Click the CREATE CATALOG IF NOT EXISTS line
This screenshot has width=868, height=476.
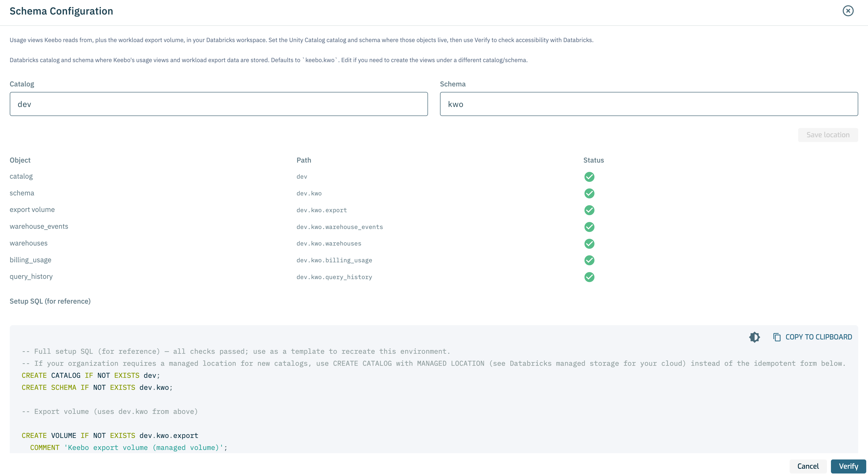click(x=91, y=375)
